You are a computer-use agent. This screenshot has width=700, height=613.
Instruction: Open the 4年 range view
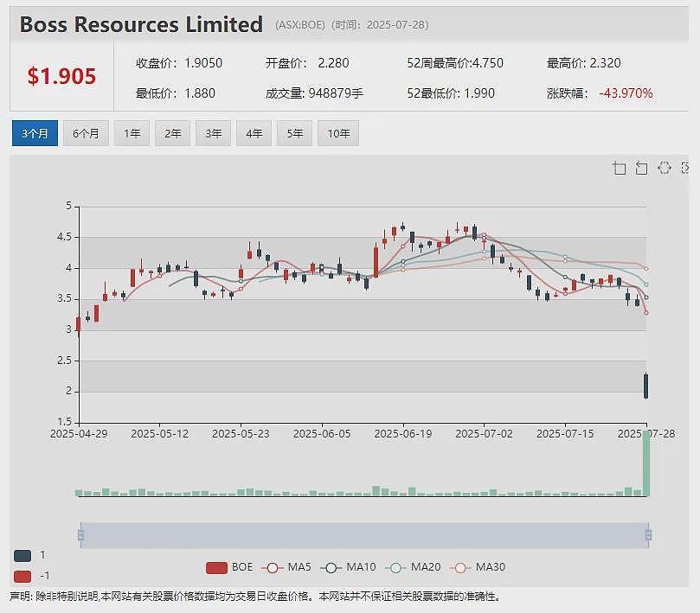pyautogui.click(x=254, y=133)
